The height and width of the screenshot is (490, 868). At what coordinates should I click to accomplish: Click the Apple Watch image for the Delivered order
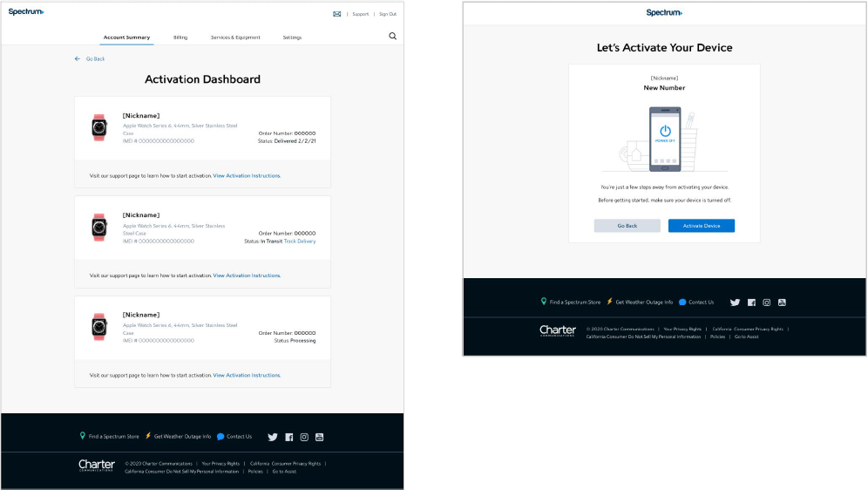pyautogui.click(x=99, y=127)
